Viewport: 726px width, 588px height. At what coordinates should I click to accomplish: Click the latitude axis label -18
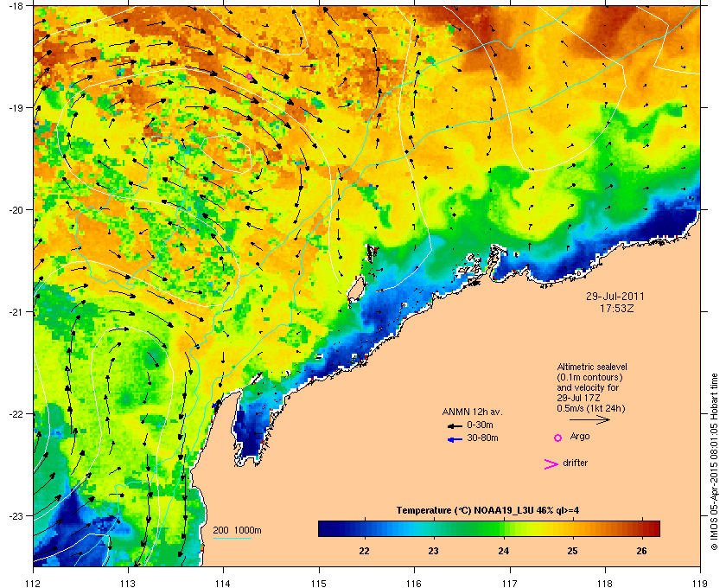click(x=16, y=6)
